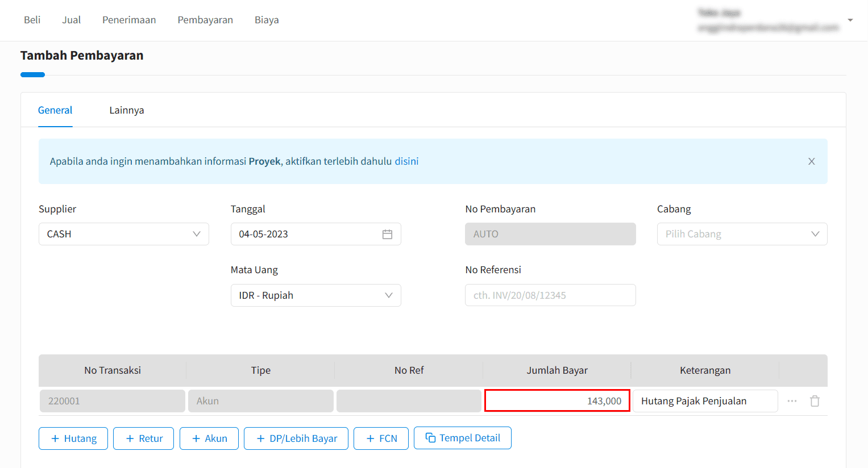Open the Mata Uang IDR - Rupiah dropdown
The width and height of the screenshot is (868, 468).
(x=316, y=295)
